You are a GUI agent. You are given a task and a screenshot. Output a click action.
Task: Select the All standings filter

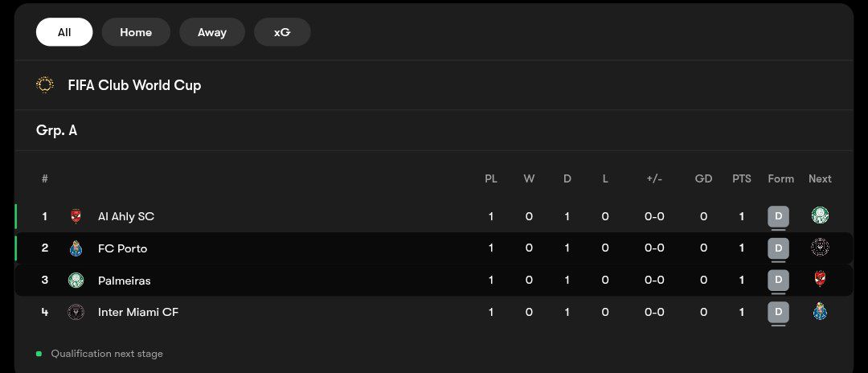point(64,32)
